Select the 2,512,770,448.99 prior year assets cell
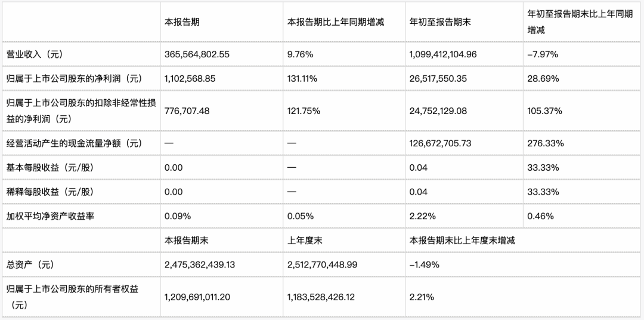Screen dimensions: 644x320 (x=323, y=265)
